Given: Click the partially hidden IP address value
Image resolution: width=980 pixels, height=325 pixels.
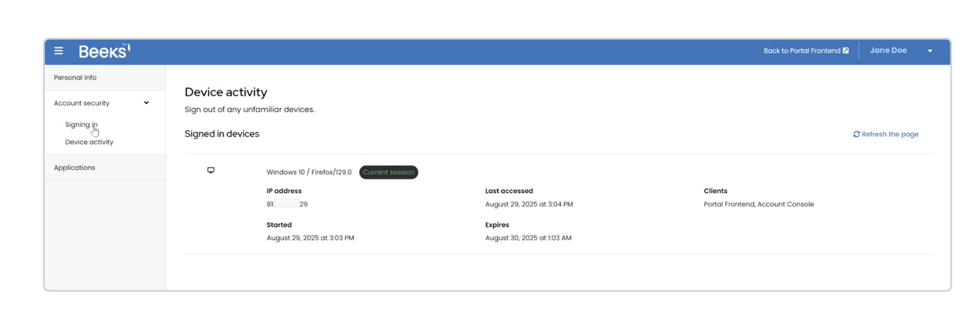Looking at the screenshot, I should 287,204.
